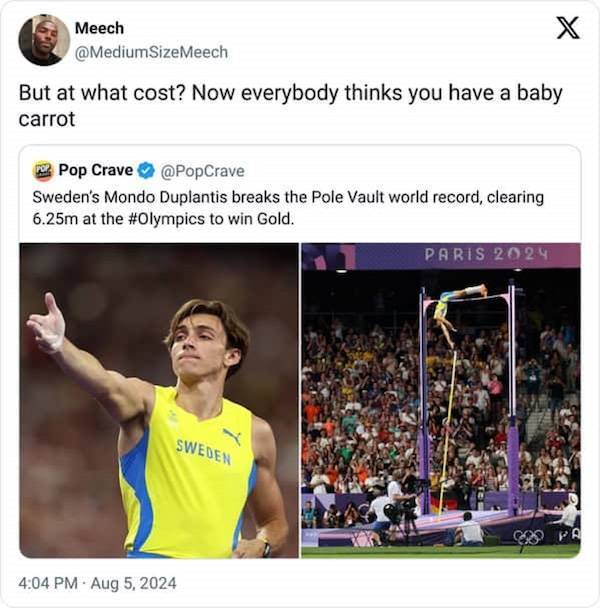Select the pole vaulter clearing the bar
Screen dimensions: 600x608
point(458,299)
